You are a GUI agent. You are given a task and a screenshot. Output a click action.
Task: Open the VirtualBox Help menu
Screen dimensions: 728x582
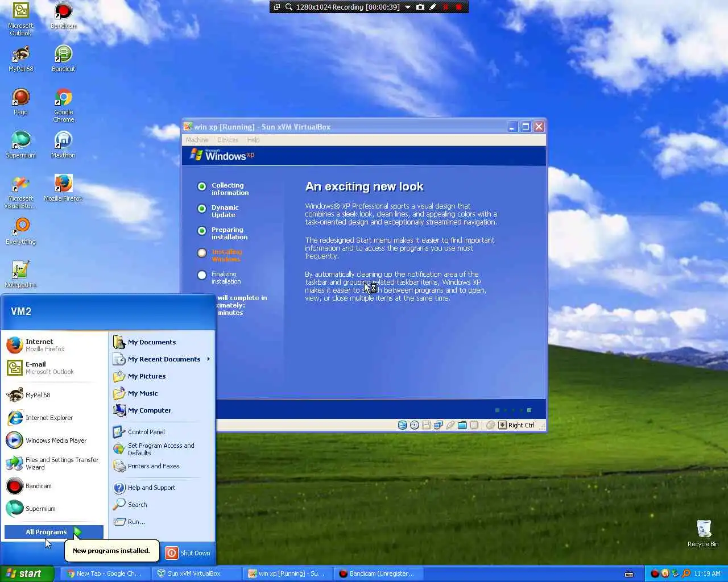pyautogui.click(x=253, y=140)
